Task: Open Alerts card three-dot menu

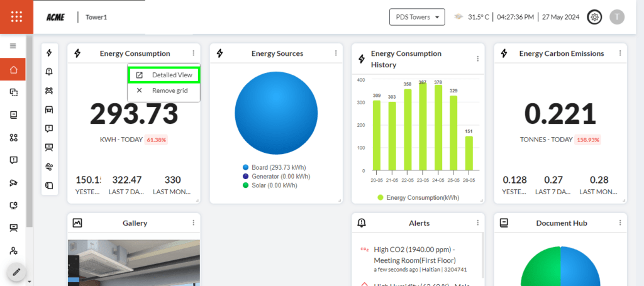Action: click(477, 223)
